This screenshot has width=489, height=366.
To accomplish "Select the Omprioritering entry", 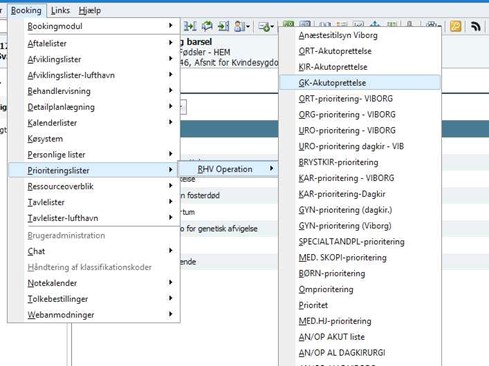I will click(x=360, y=289).
